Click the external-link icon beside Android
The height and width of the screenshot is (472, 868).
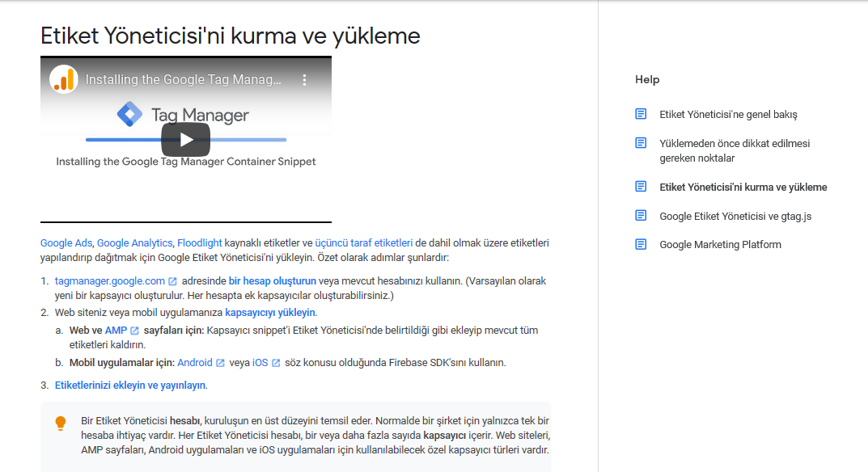tap(220, 363)
